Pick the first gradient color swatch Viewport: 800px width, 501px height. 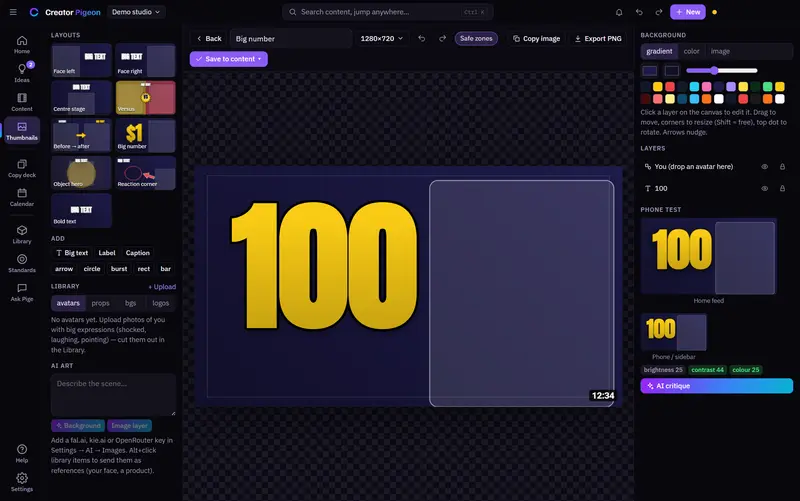649,70
